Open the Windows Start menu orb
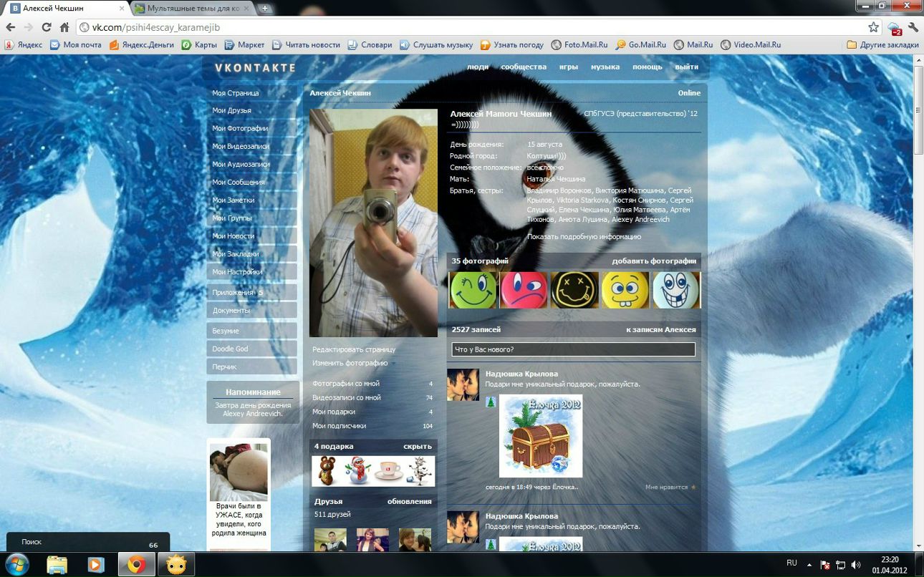Image resolution: width=924 pixels, height=577 pixels. click(16, 564)
